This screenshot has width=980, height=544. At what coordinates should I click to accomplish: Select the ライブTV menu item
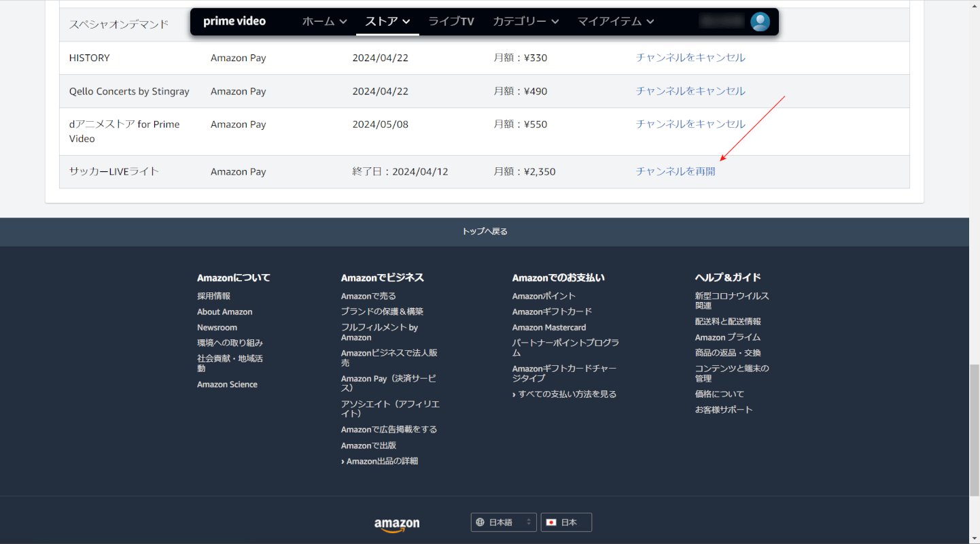pyautogui.click(x=451, y=21)
